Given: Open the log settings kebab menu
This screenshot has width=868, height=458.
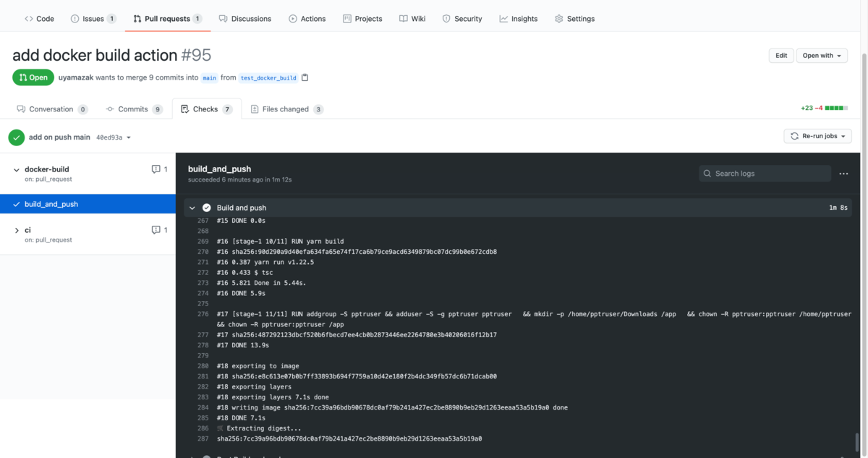Looking at the screenshot, I should click(843, 174).
